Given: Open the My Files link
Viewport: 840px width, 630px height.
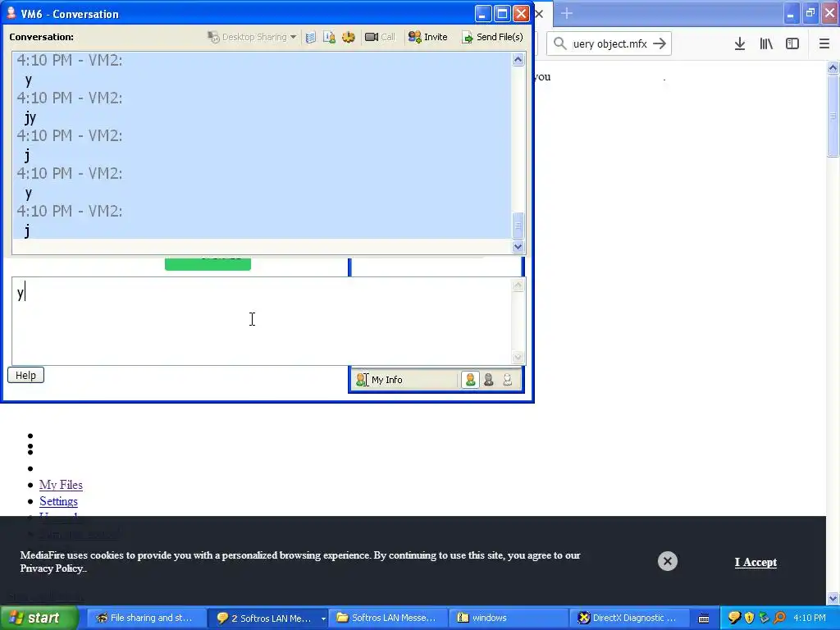Looking at the screenshot, I should [x=61, y=485].
